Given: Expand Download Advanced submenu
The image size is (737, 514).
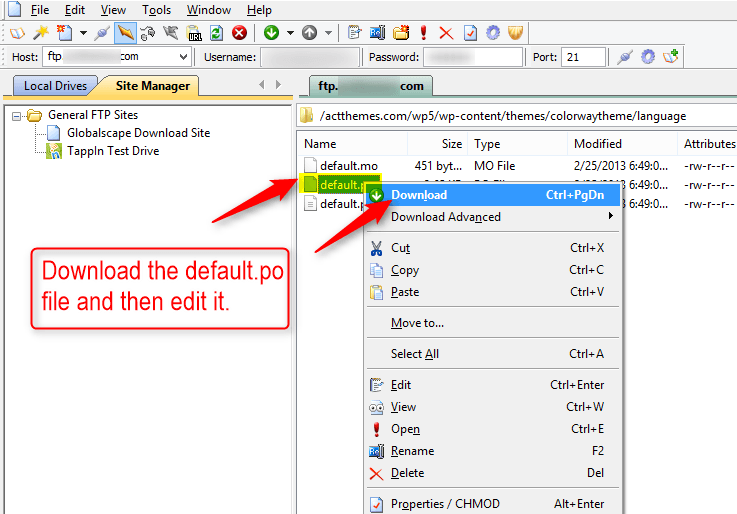Looking at the screenshot, I should tap(493, 217).
